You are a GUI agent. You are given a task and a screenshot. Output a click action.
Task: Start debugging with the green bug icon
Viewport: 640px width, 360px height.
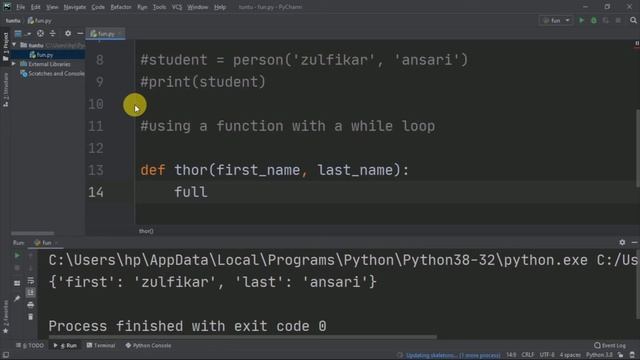click(594, 20)
